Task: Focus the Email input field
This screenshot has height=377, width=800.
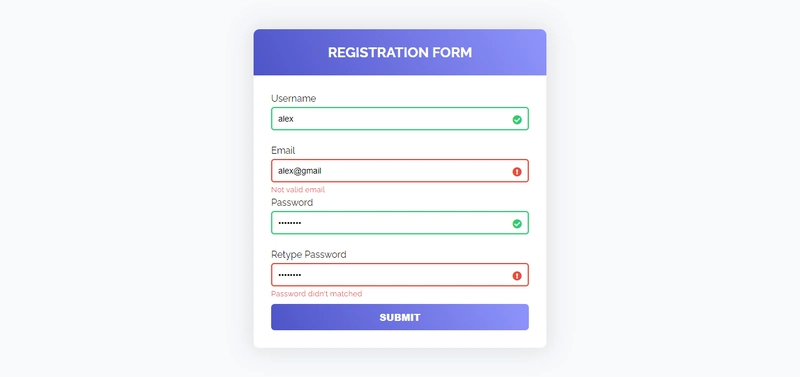Action: click(399, 170)
